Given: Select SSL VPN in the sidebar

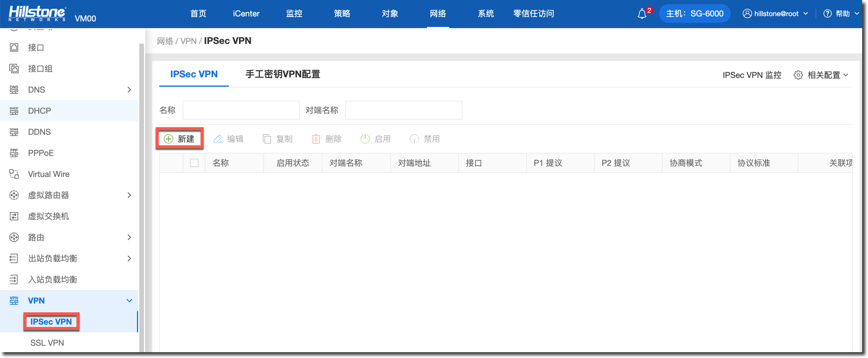Looking at the screenshot, I should coord(47,342).
